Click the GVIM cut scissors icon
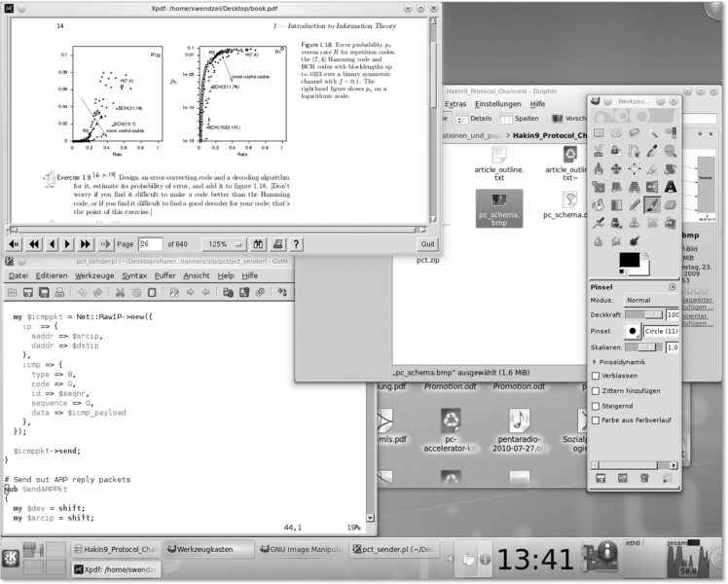 coord(120,292)
